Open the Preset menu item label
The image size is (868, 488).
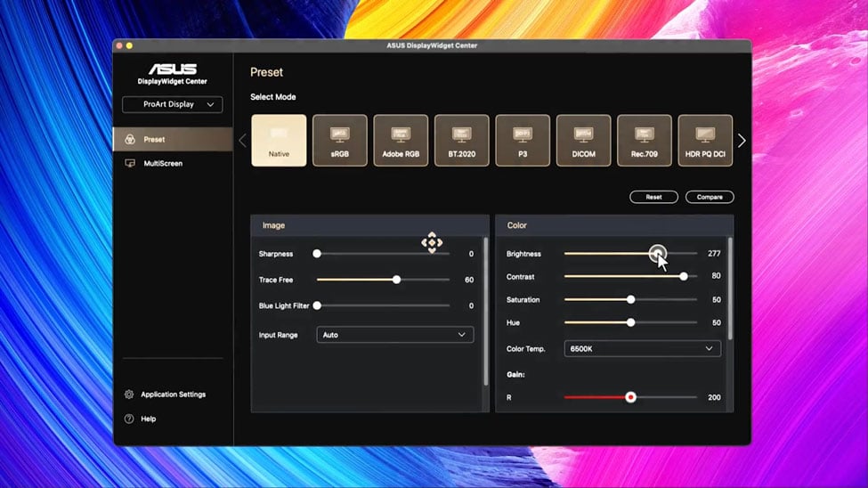pos(154,140)
